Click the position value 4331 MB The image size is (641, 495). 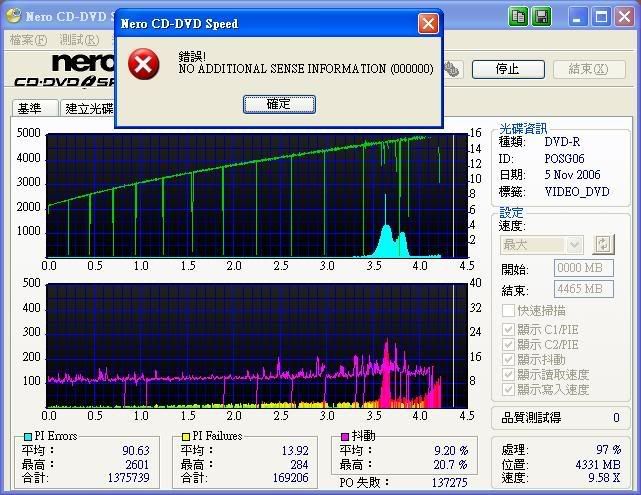[x=598, y=465]
